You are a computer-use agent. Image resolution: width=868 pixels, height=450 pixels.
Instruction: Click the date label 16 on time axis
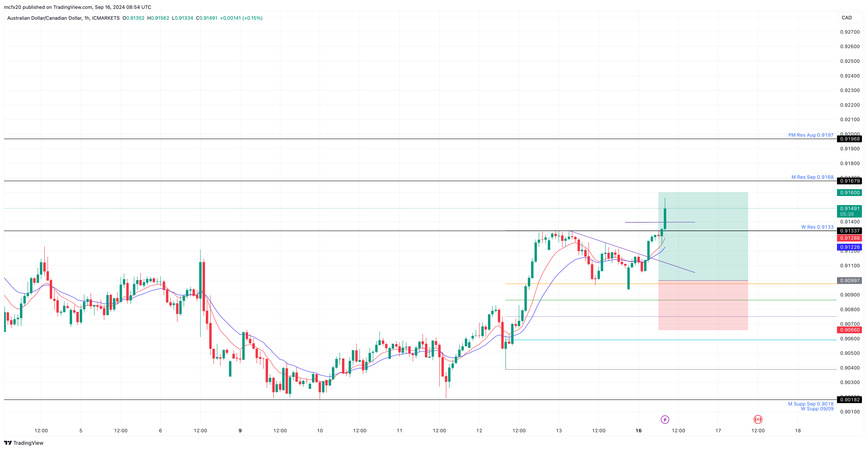pos(638,430)
